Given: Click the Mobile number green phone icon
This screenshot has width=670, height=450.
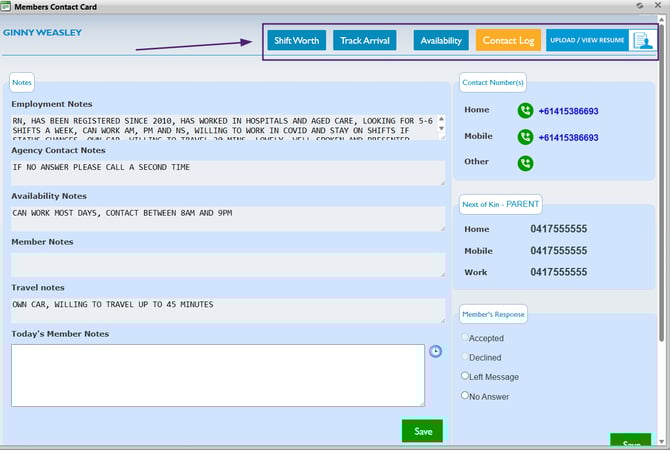Looking at the screenshot, I should pos(525,137).
